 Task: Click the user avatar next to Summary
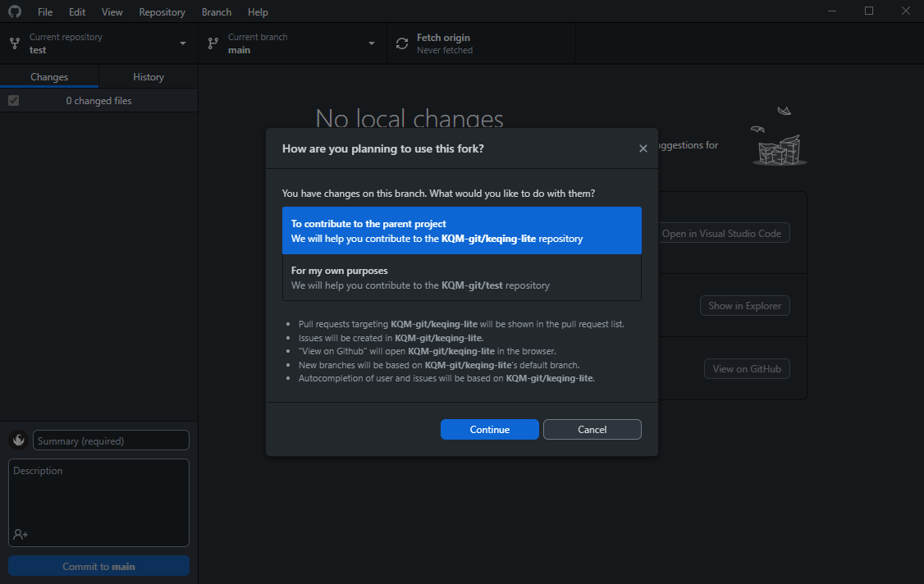(x=18, y=440)
